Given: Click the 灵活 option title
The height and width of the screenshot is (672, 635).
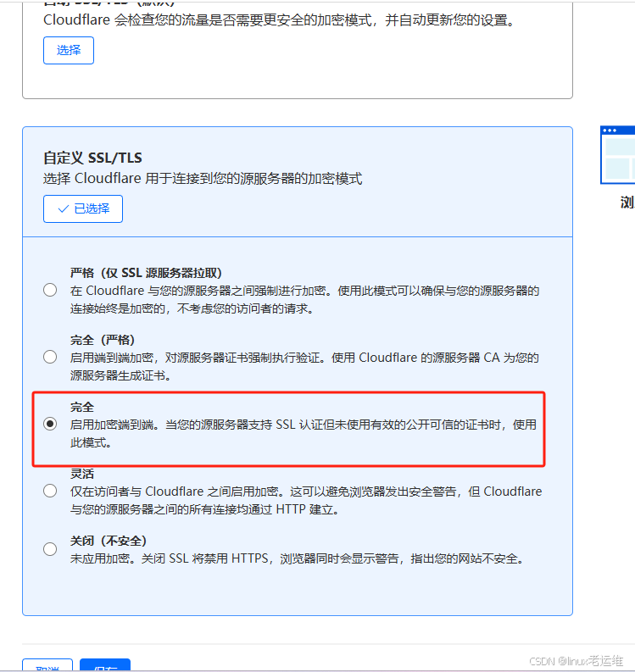Looking at the screenshot, I should (82, 474).
